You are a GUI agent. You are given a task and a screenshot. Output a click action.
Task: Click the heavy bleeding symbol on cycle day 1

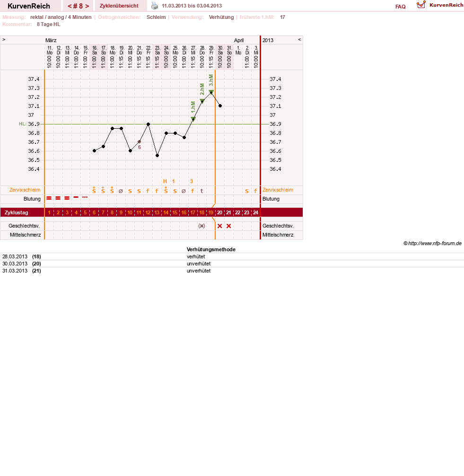click(49, 198)
